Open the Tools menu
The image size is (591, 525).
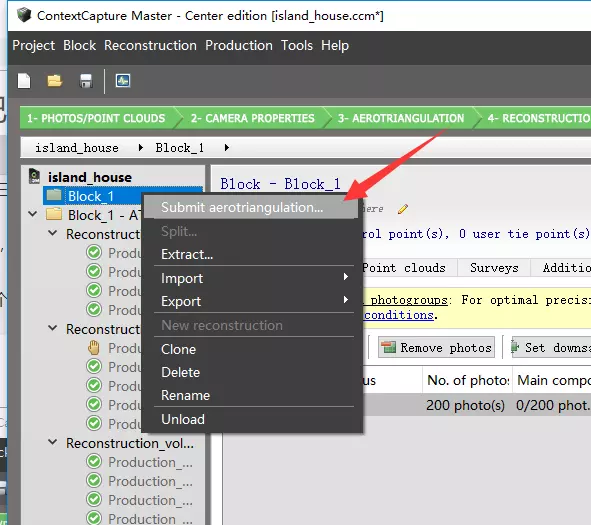point(297,46)
